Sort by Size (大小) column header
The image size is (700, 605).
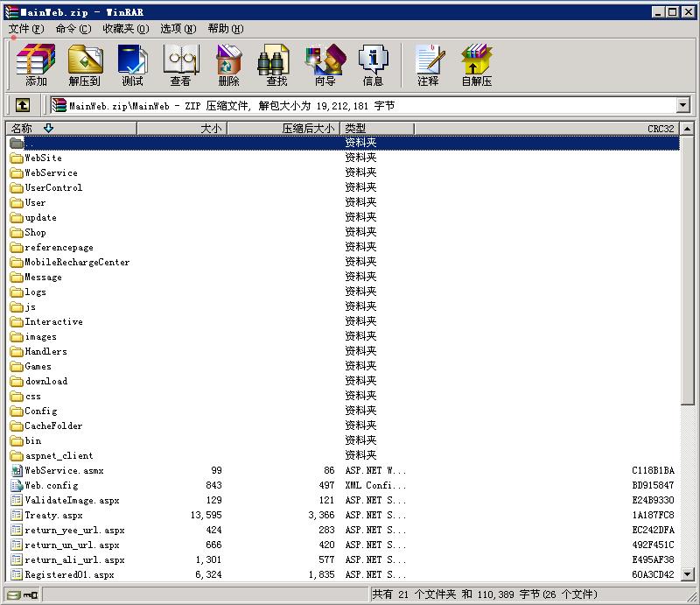(182, 129)
